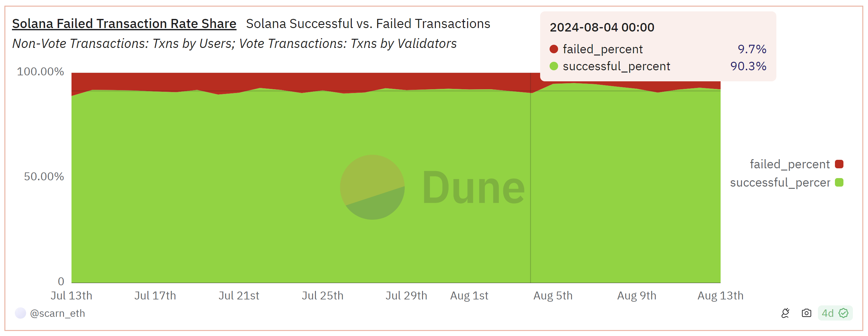Click the green verified checkmark badge
The height and width of the screenshot is (336, 868).
tap(843, 313)
